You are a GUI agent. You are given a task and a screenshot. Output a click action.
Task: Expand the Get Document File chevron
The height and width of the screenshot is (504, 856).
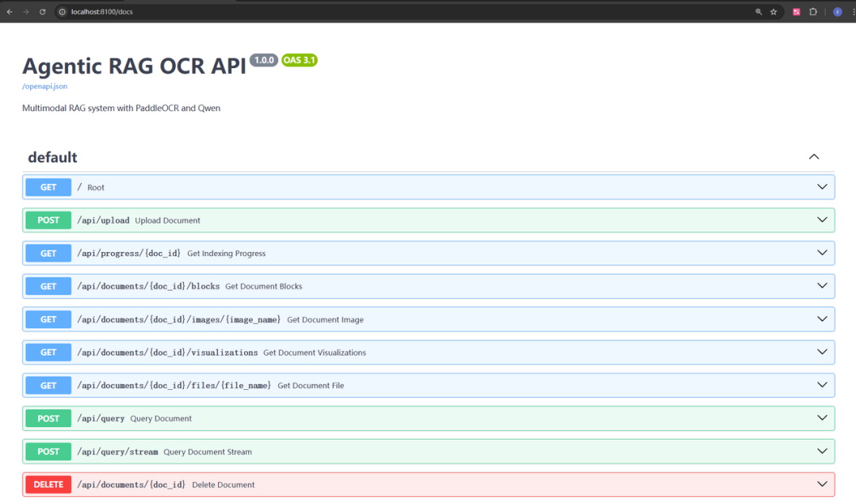click(x=822, y=385)
